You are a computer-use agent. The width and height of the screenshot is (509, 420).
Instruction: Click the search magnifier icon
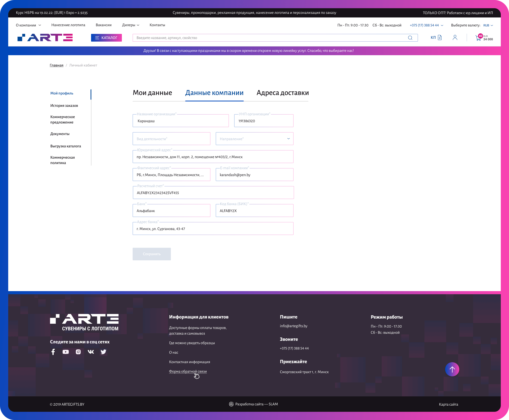[410, 38]
